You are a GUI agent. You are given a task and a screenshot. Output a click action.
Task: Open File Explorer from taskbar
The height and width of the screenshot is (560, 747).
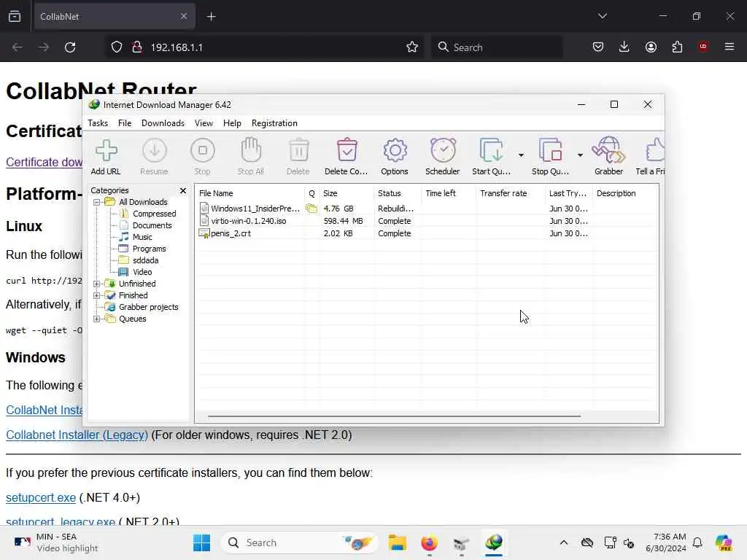click(x=398, y=542)
